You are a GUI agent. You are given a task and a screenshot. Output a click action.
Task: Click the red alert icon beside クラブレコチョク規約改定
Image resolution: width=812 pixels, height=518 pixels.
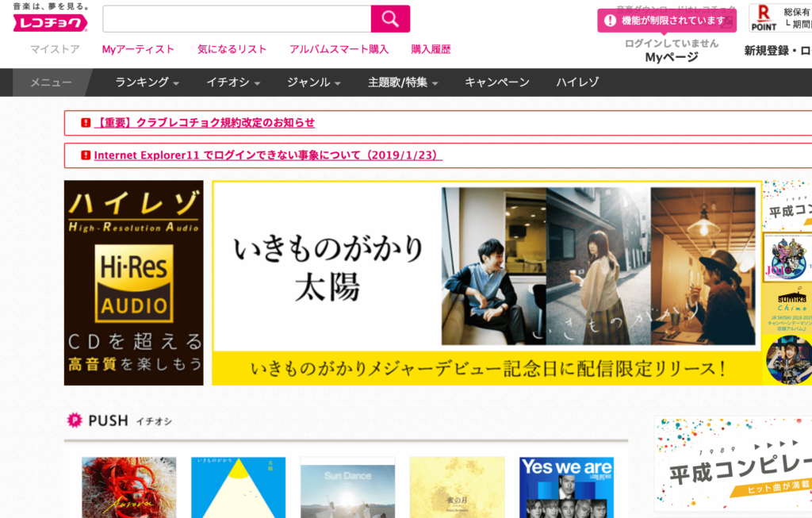(86, 123)
